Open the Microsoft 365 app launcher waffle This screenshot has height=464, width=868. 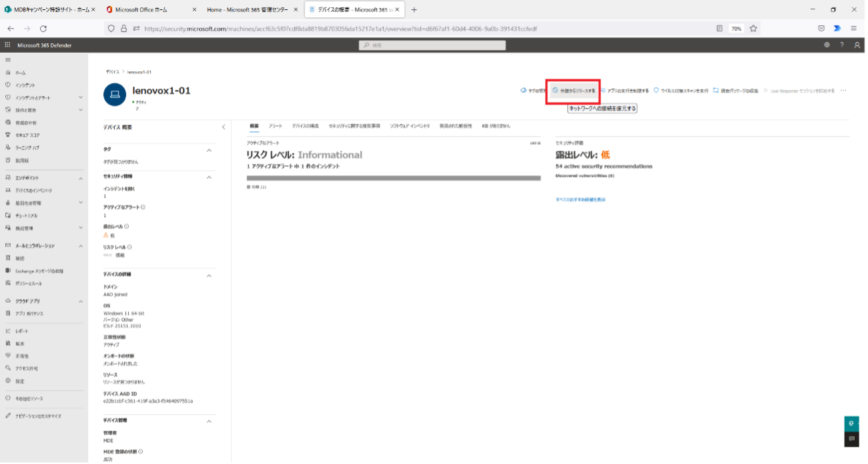click(8, 45)
